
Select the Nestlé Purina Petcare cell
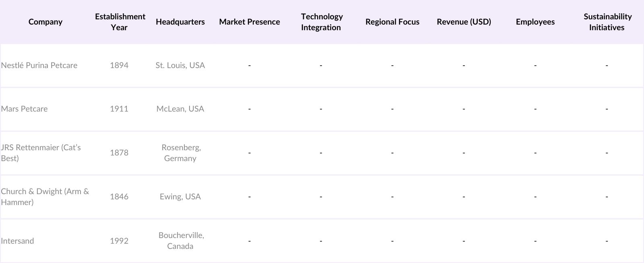pyautogui.click(x=39, y=65)
